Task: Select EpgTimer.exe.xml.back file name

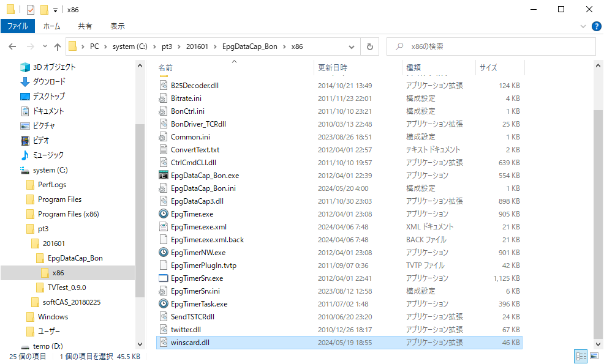Action: coord(207,239)
